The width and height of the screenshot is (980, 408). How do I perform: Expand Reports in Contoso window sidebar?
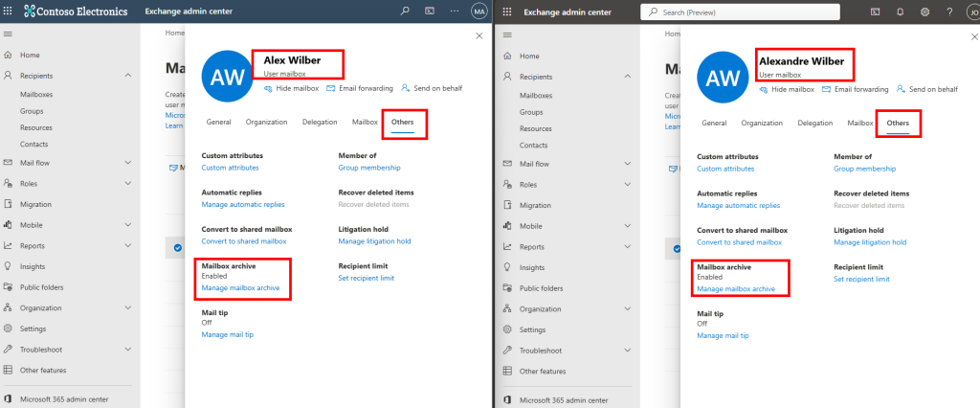128,245
